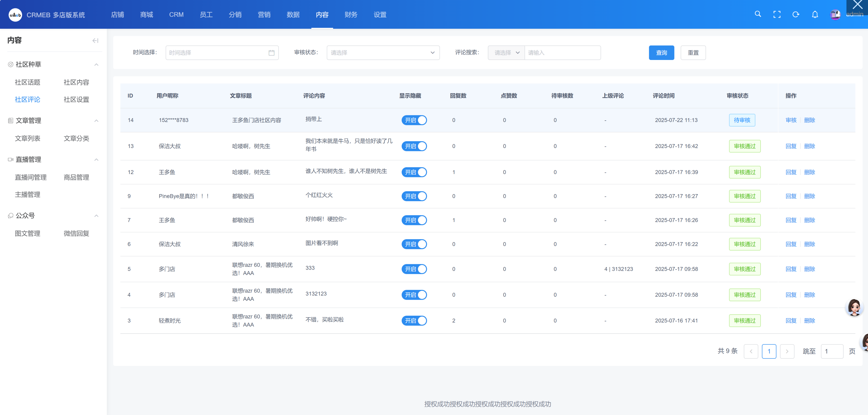
Task: Switch to the CRM top menu
Action: (x=176, y=15)
